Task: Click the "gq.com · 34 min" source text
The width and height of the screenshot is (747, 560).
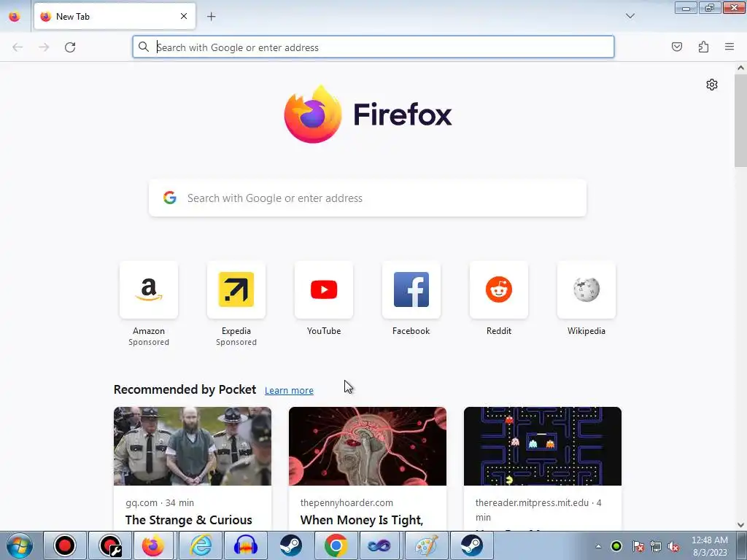Action: (x=160, y=503)
